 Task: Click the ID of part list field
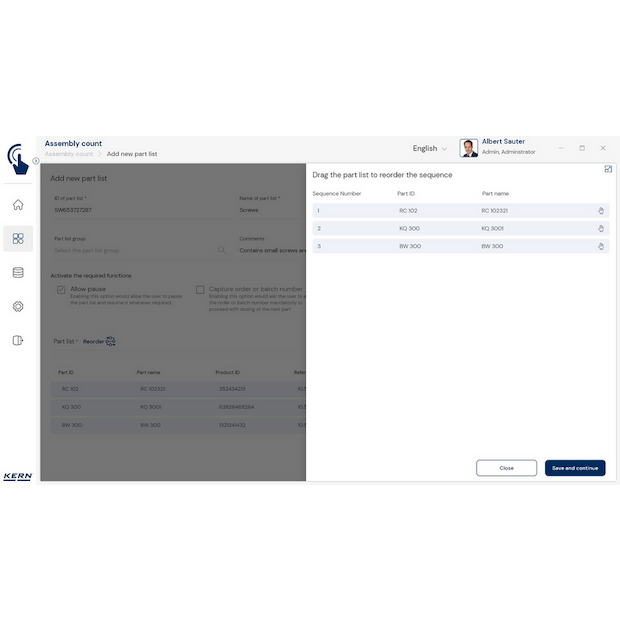[140, 210]
